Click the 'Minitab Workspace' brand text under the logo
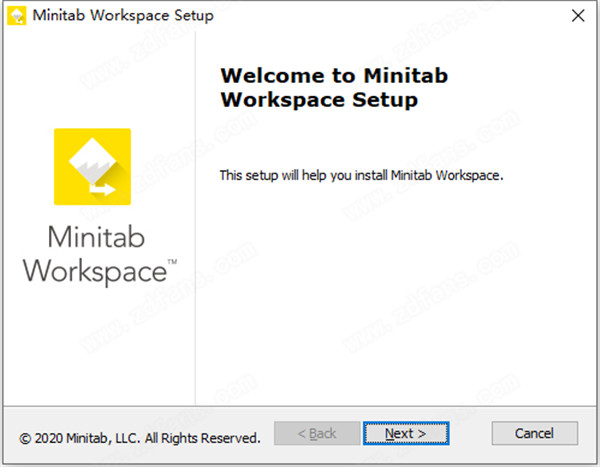Viewport: 600px width, 467px height. tap(99, 255)
